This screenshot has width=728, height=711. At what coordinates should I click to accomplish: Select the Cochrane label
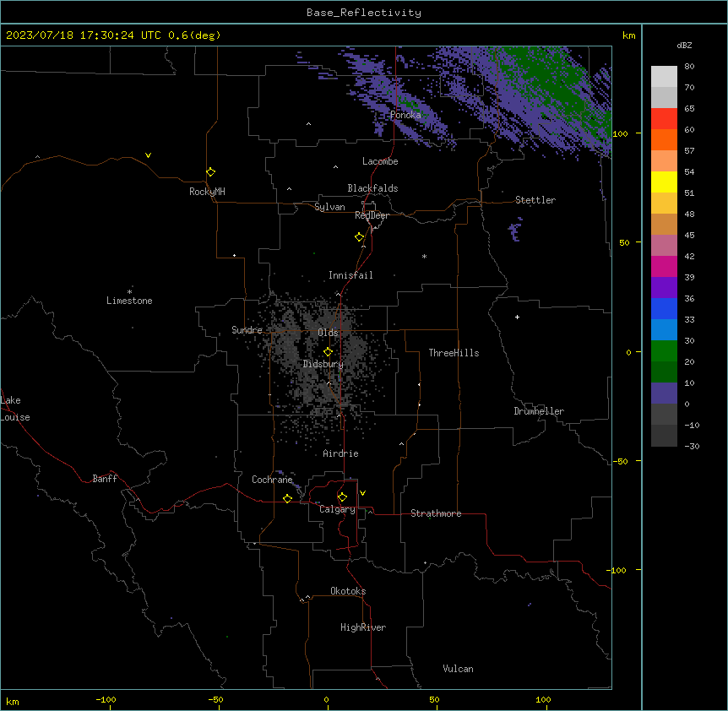click(272, 480)
